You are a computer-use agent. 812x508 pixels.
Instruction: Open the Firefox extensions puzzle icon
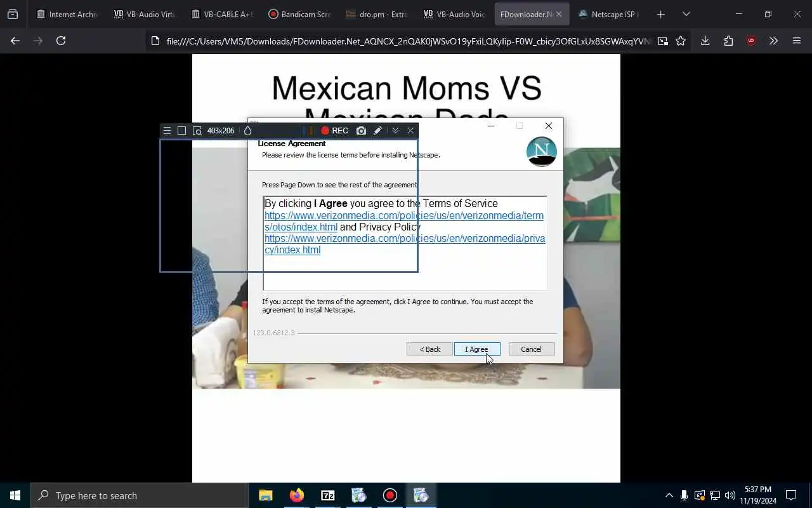pos(728,41)
